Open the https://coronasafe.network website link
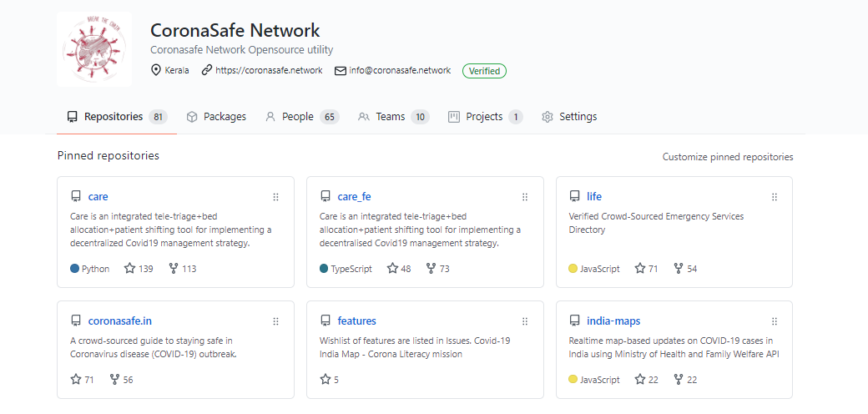The width and height of the screenshot is (868, 414). (269, 70)
